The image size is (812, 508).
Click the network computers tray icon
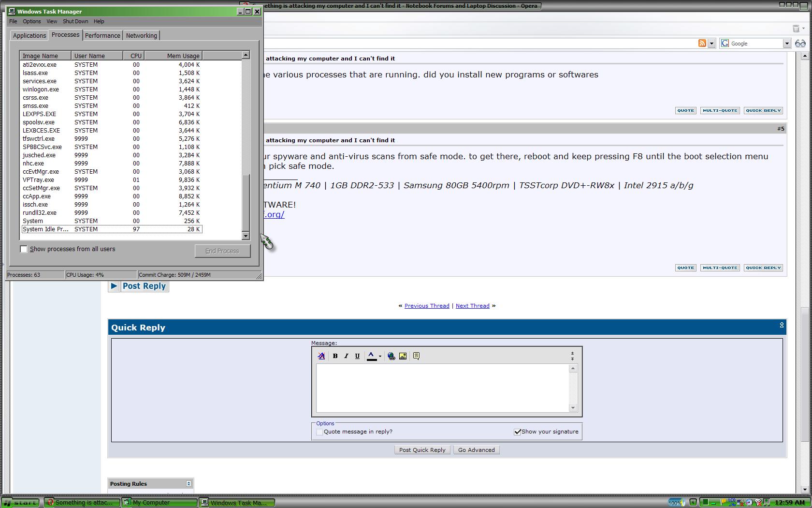point(766,502)
